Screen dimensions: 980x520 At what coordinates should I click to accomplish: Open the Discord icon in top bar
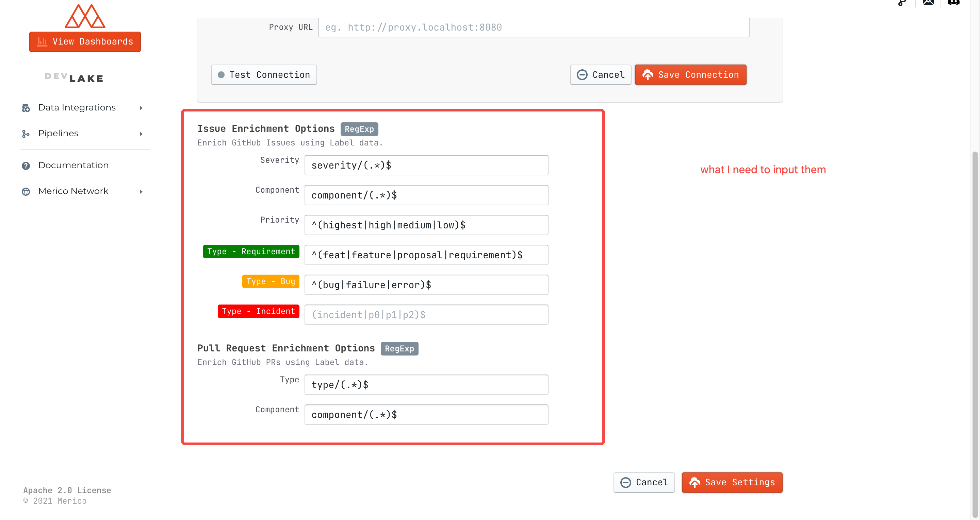(953, 3)
